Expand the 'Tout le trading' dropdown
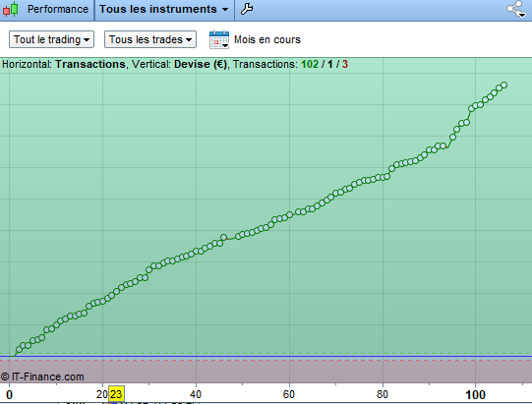 (x=51, y=39)
